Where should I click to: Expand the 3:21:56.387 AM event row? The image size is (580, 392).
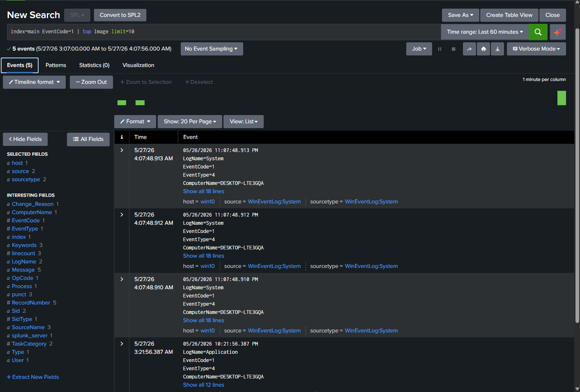(x=122, y=344)
